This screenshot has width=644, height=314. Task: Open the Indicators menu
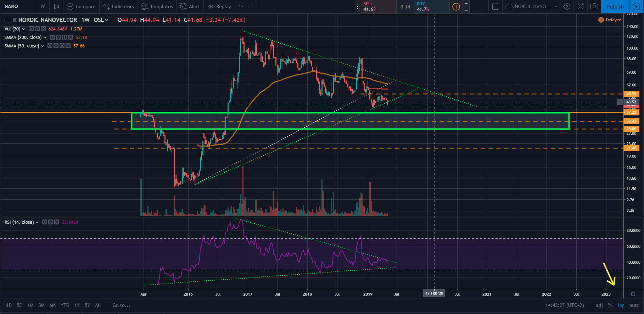tap(118, 6)
